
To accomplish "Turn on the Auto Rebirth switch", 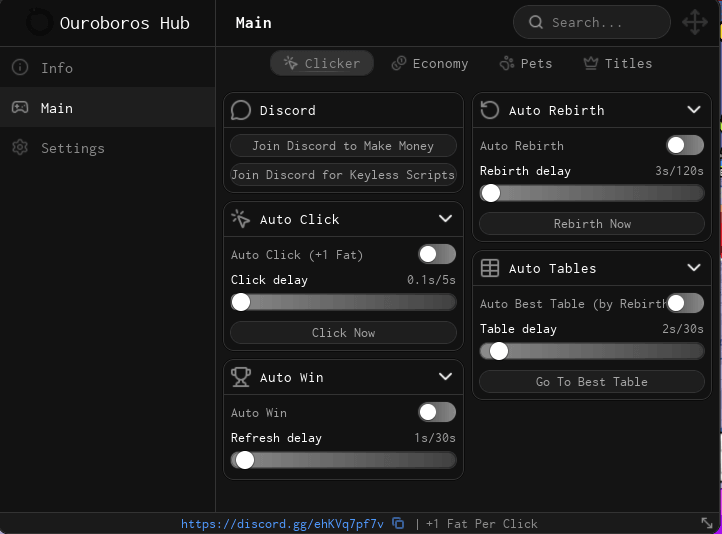I will (685, 145).
